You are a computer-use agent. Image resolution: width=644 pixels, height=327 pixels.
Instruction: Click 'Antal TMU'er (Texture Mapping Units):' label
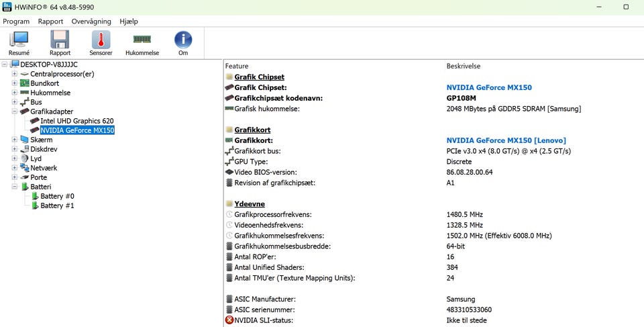pos(294,278)
